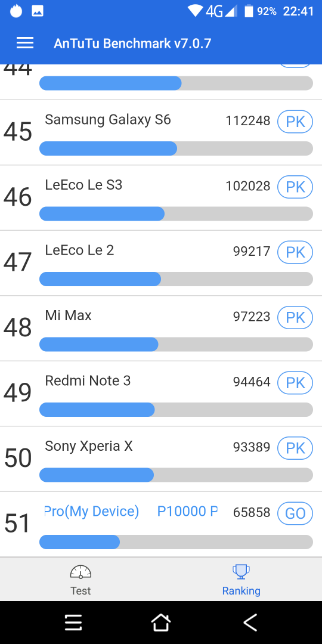Tap the speedometer Test icon
Screen dimensions: 322x644
coord(80,572)
